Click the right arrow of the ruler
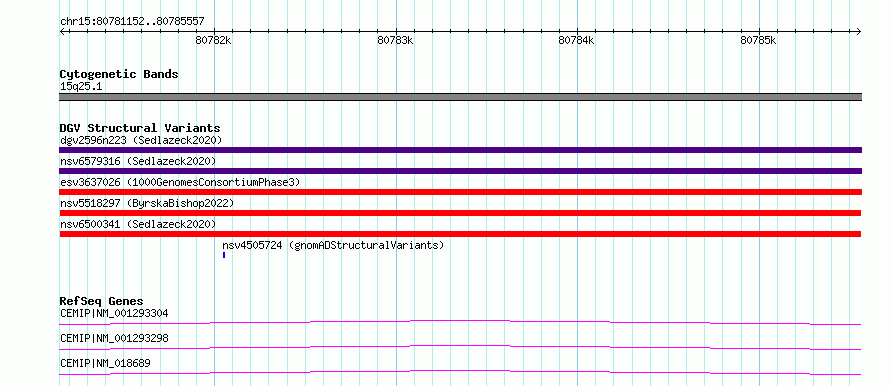 [859, 32]
